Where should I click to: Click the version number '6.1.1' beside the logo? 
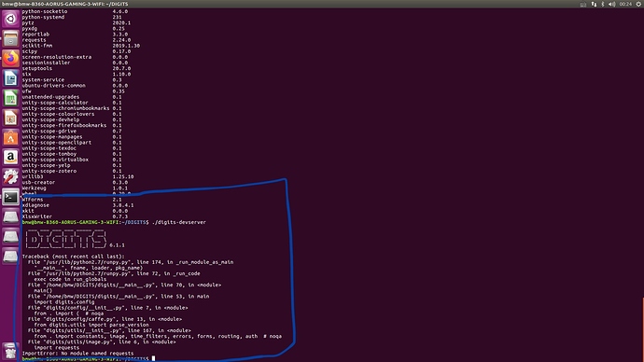coord(117,245)
